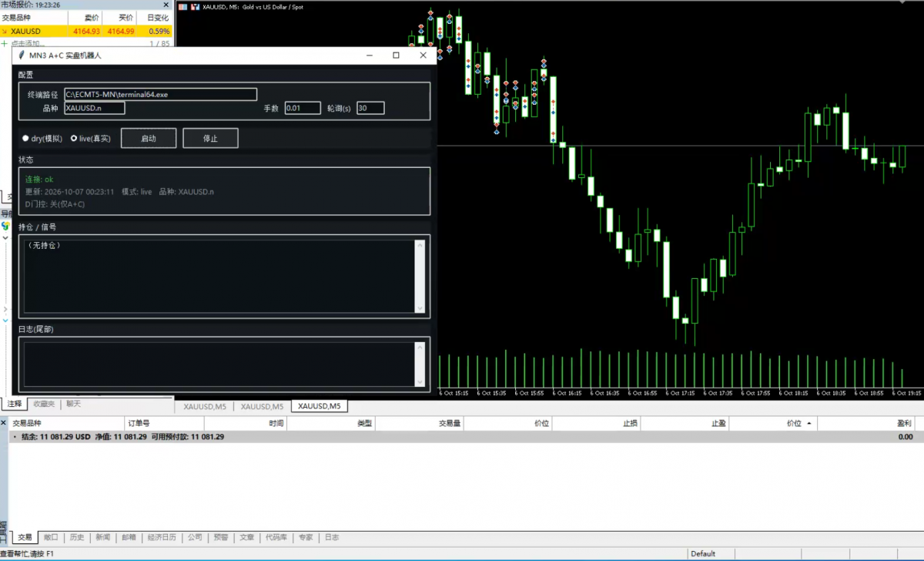Maximize the MN3 A+C robot window
The height and width of the screenshot is (561, 924).
(x=396, y=55)
